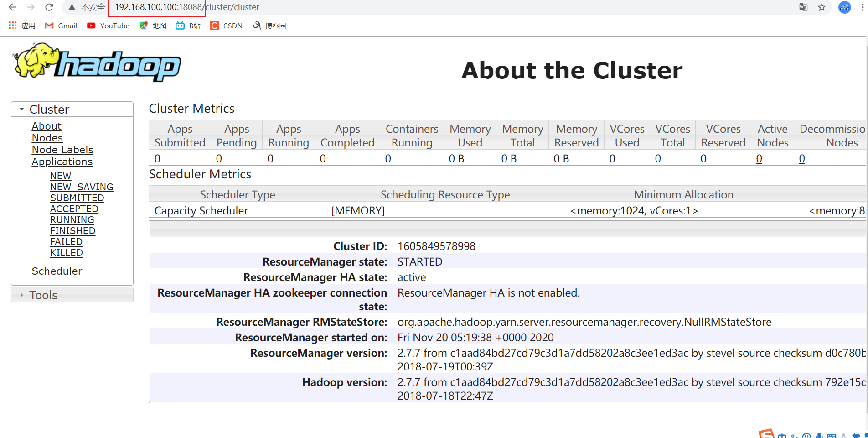
Task: Click the Cluster Metrics heading
Action: click(x=191, y=109)
